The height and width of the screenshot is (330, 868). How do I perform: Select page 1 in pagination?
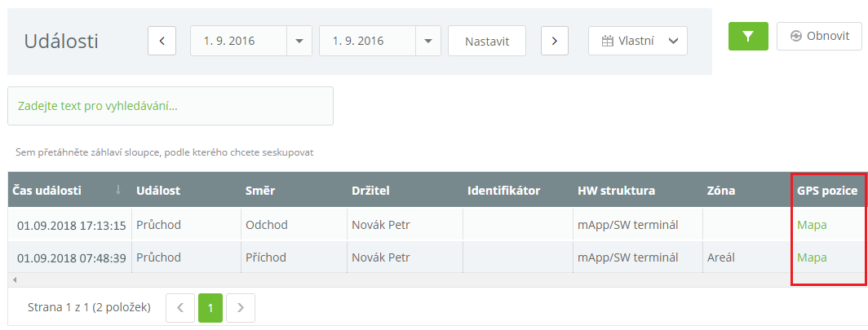tap(210, 308)
